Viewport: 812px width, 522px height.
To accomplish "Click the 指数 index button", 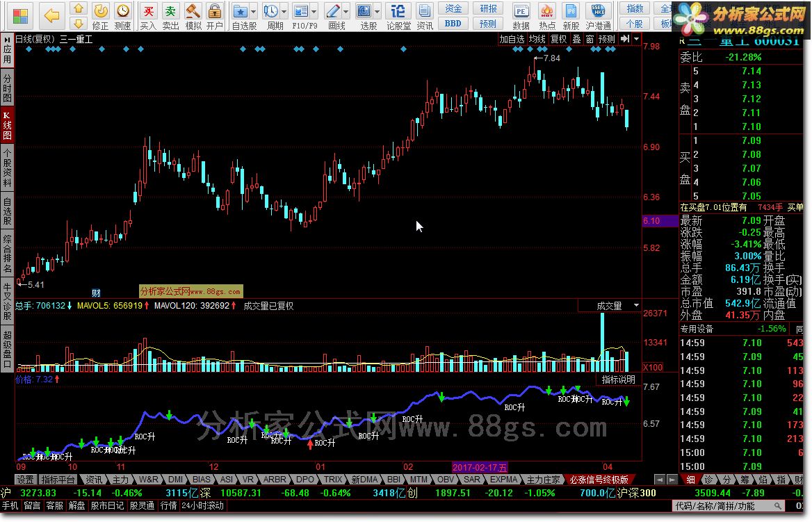I will [x=635, y=8].
